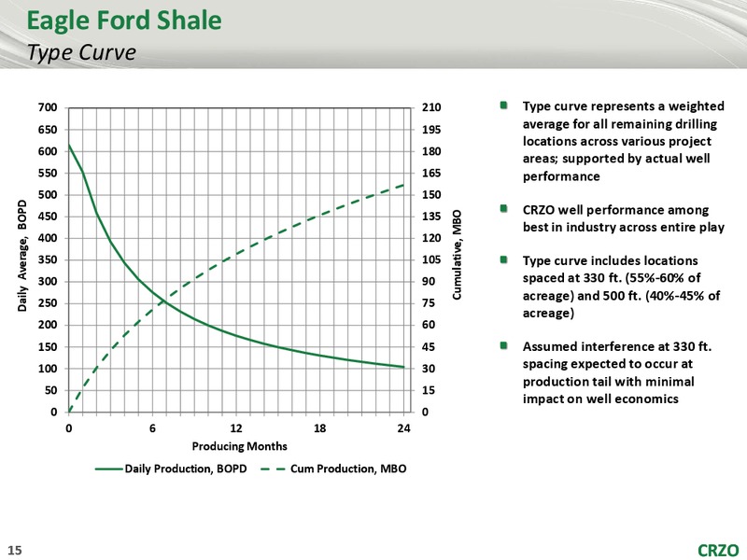Click the '135' right axis label
This screenshot has height=560, width=747.
[x=431, y=217]
